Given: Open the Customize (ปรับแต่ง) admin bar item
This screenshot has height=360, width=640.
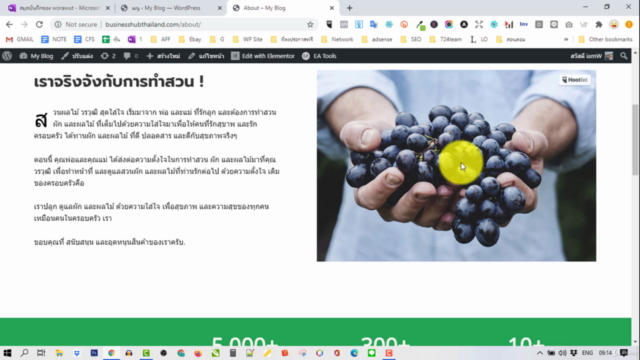Looking at the screenshot, I should [77, 56].
